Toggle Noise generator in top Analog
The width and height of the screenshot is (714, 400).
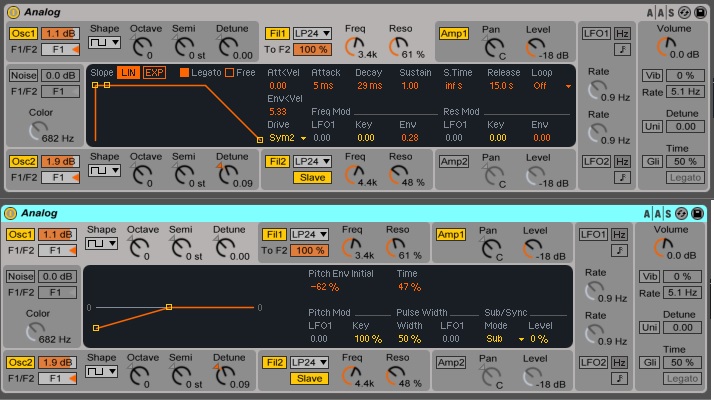(23, 75)
